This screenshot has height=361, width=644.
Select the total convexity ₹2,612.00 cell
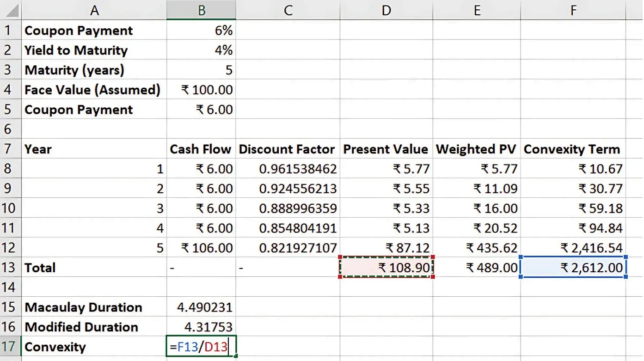click(x=573, y=268)
